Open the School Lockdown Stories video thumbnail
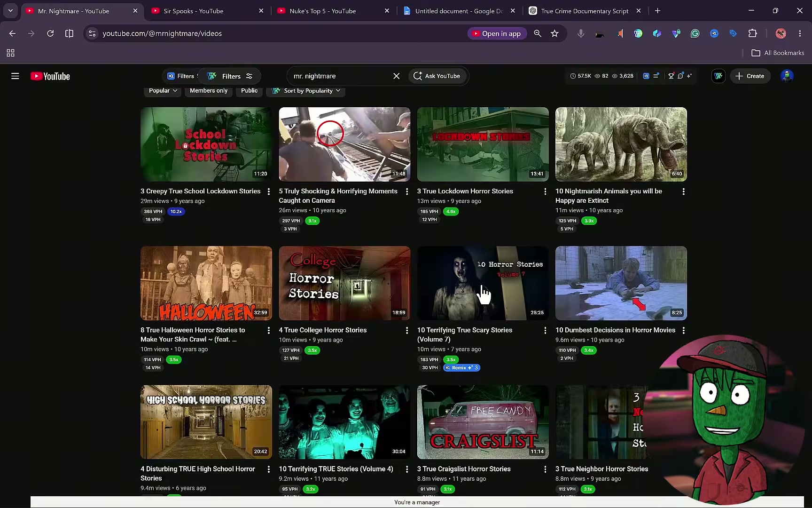The width and height of the screenshot is (812, 508). [x=206, y=144]
